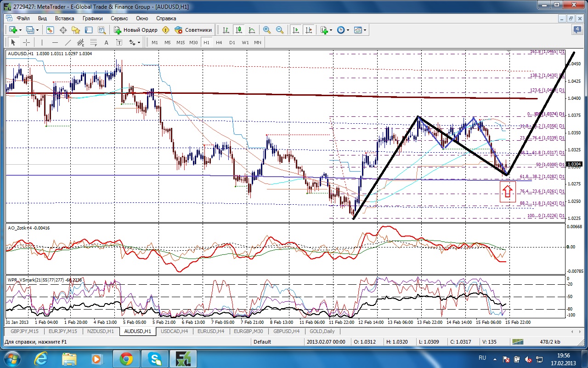
Task: Switch to the EURUSD,H4 chart tab
Action: [x=211, y=331]
